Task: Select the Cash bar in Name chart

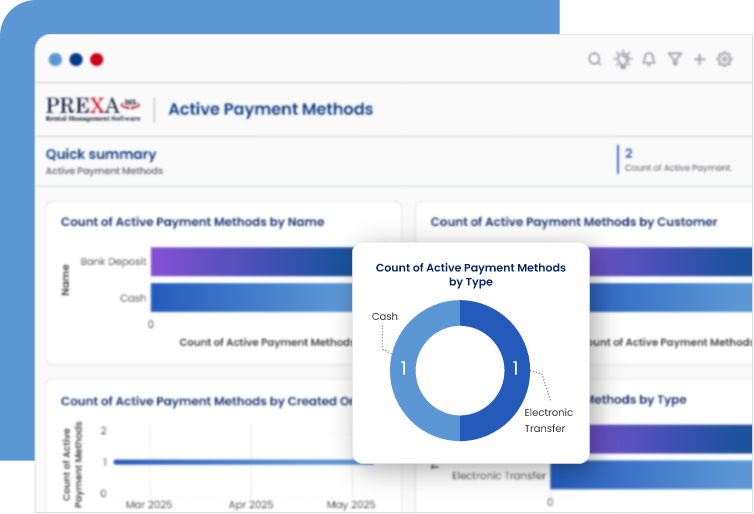Action: pos(250,297)
